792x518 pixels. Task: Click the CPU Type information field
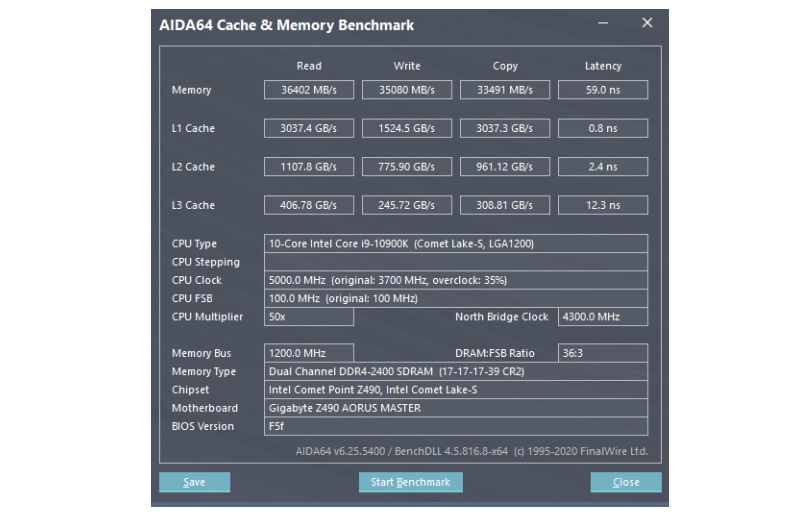pos(455,243)
